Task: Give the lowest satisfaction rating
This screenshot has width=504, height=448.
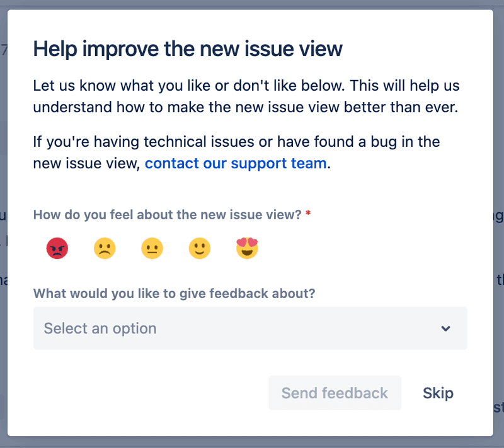Action: tap(57, 248)
